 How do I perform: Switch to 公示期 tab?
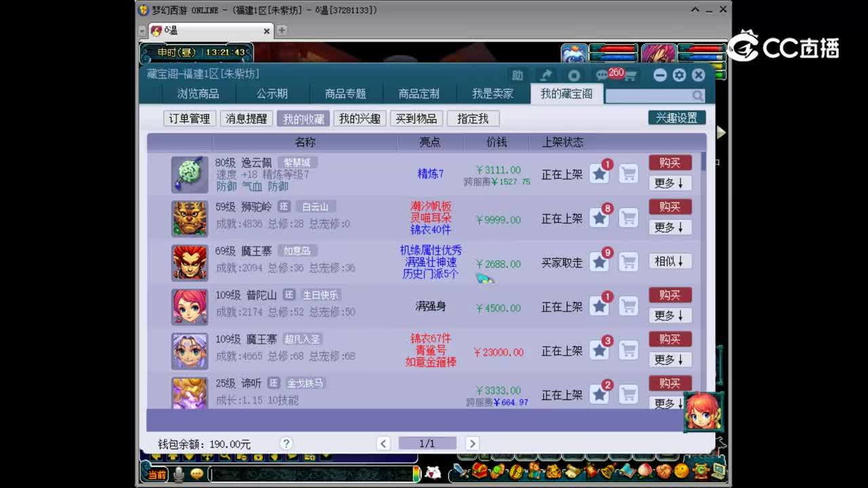pos(272,94)
